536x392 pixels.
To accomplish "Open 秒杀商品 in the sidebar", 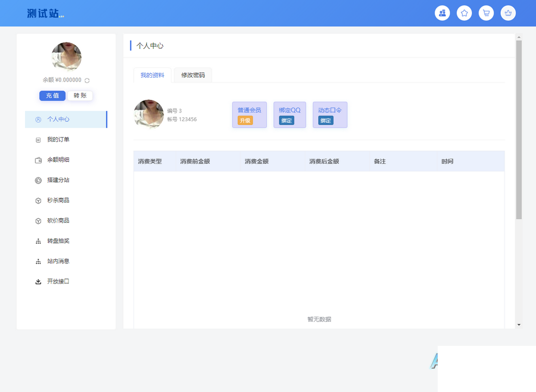I will [x=58, y=200].
